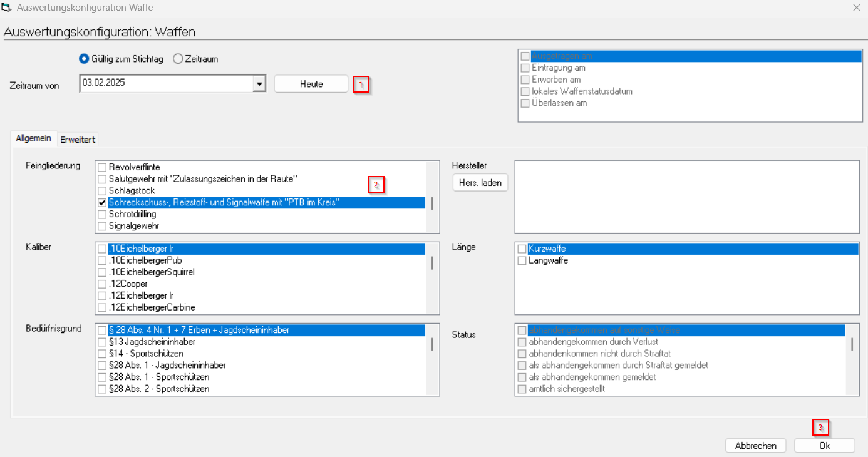Open the 'Allgemein' tab
The width and height of the screenshot is (868, 457).
pos(34,138)
